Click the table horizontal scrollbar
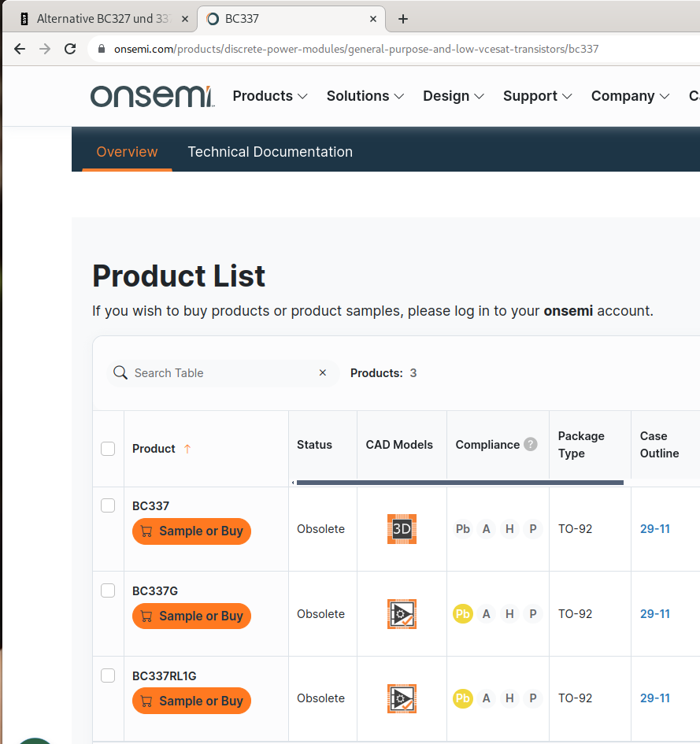This screenshot has height=744, width=700. tap(460, 483)
